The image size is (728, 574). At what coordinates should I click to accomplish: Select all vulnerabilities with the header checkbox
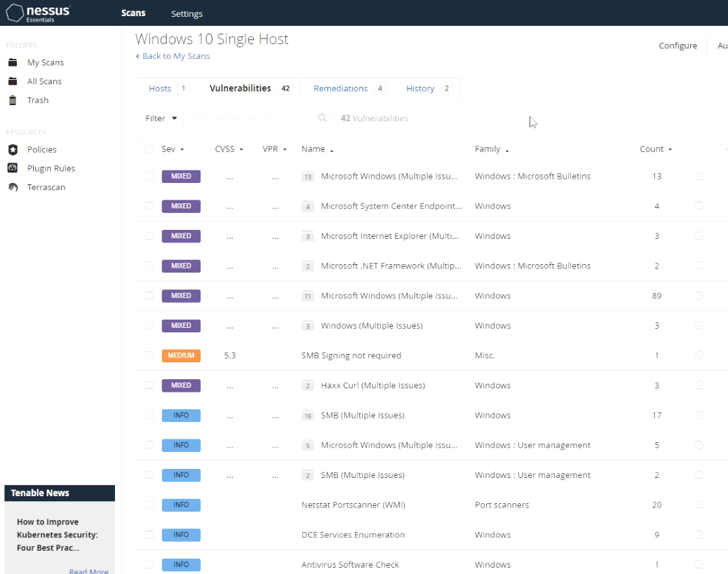click(149, 149)
